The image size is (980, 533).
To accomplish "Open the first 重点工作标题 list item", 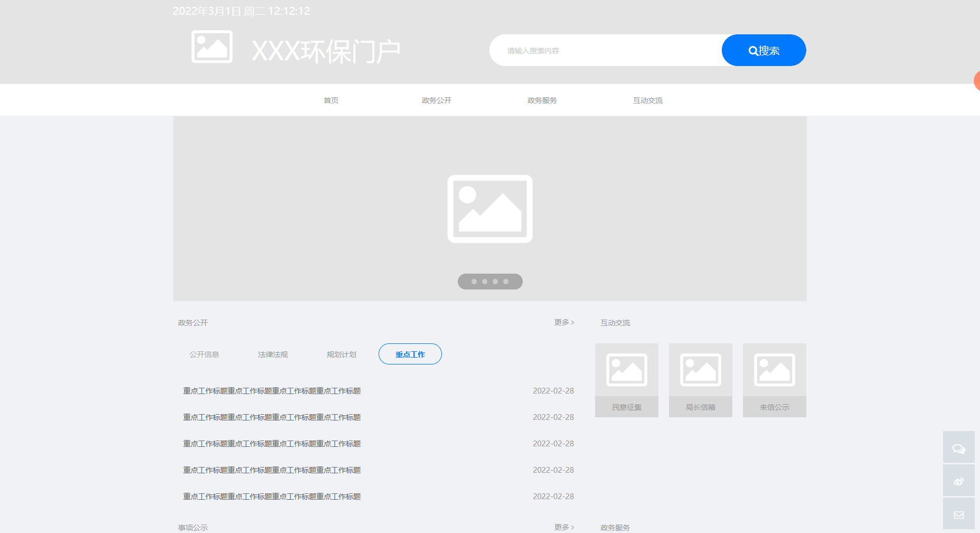I will click(272, 391).
